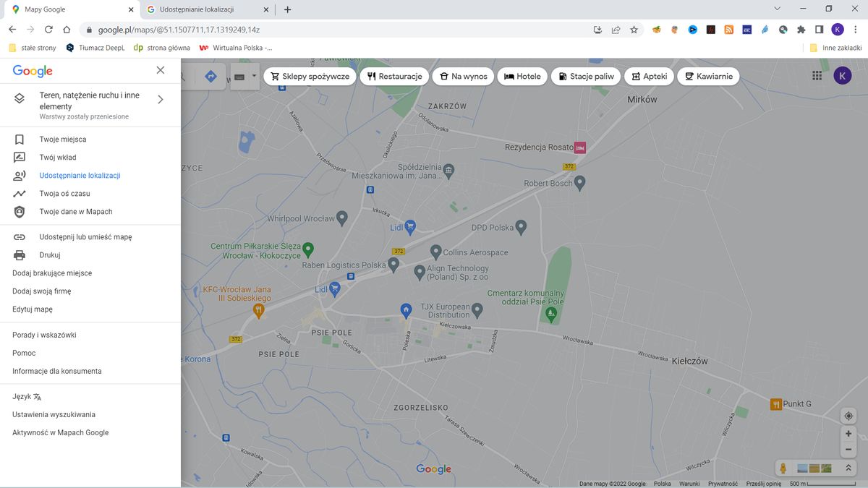The width and height of the screenshot is (868, 488).
Task: Open the Directions icon
Action: (210, 75)
